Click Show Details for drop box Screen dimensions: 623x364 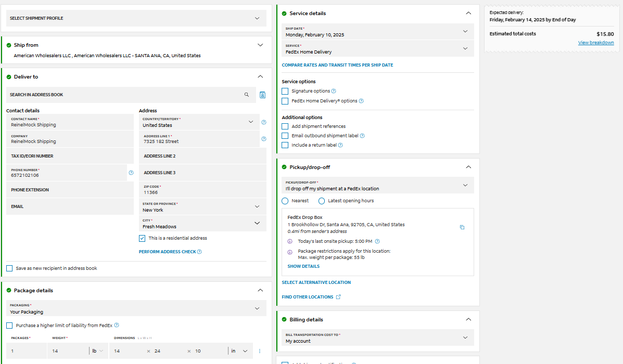point(303,266)
